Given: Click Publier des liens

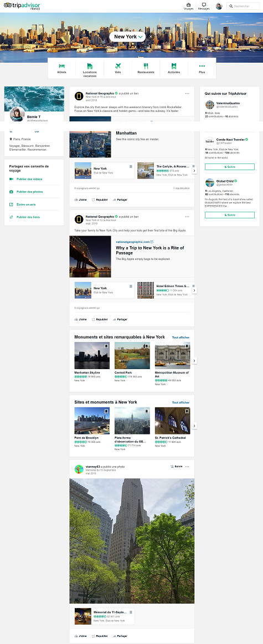Looking at the screenshot, I should pos(24,217).
